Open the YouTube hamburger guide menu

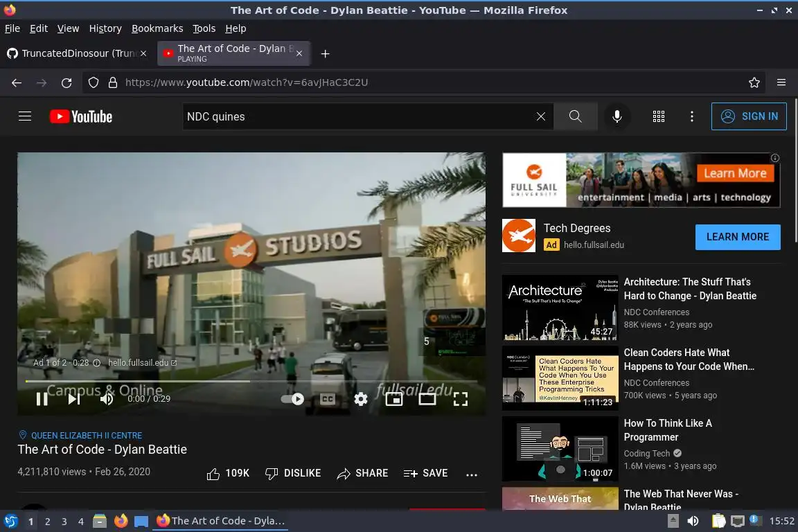click(25, 116)
